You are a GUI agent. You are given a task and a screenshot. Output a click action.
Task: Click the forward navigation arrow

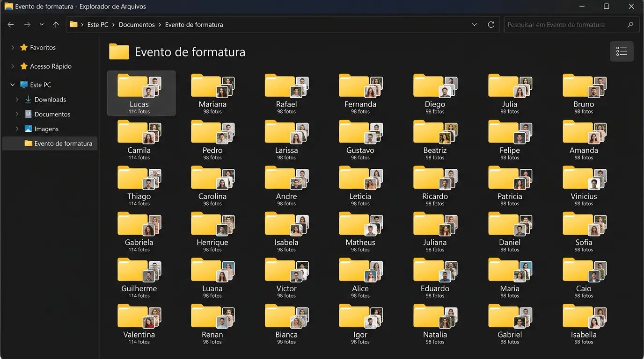click(27, 25)
